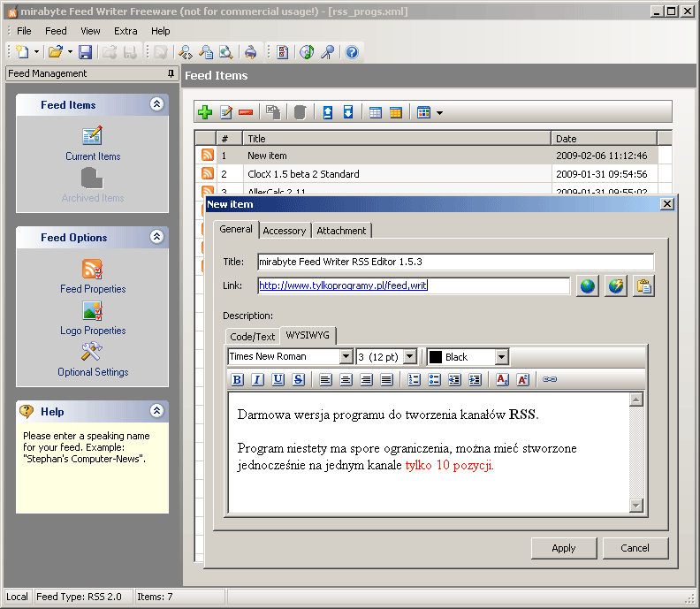The image size is (700, 609).
Task: Move item down with blue arrow icon
Action: pyautogui.click(x=348, y=112)
